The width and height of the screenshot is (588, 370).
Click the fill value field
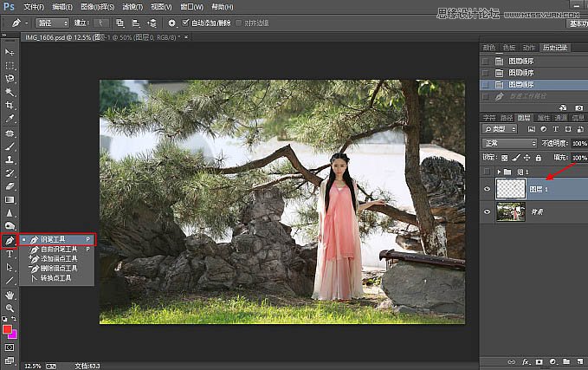pyautogui.click(x=579, y=158)
